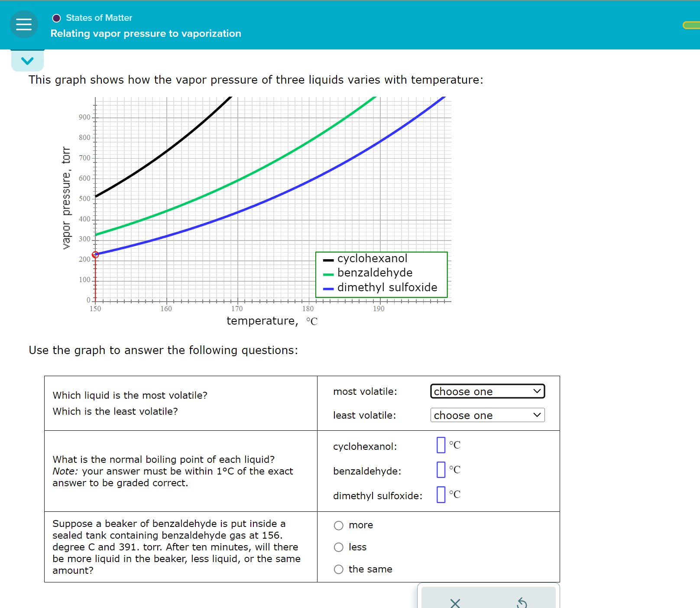Viewport: 700px width, 608px height.
Task: Click the red graph point marker
Action: pyautogui.click(x=95, y=255)
